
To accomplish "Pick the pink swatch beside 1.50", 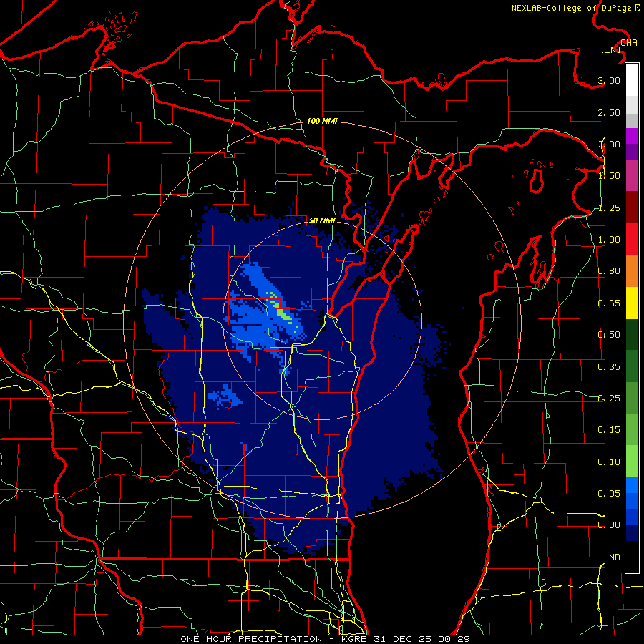I will pyautogui.click(x=632, y=176).
